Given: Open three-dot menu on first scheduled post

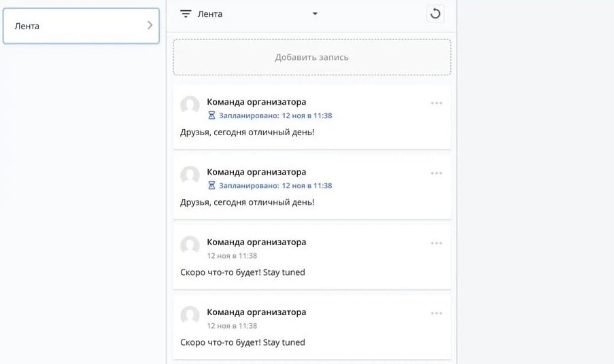Looking at the screenshot, I should pos(437,103).
